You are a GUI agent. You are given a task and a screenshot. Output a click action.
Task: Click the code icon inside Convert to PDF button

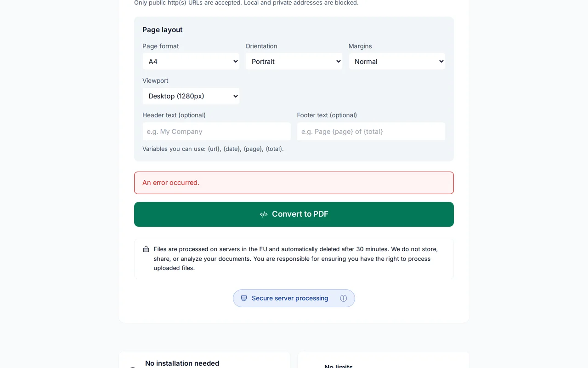263,214
